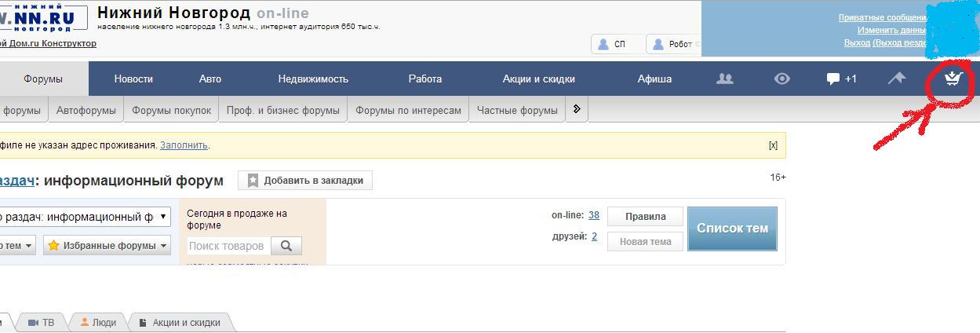The height and width of the screenshot is (333, 980).
Task: Click Добавить в закладки bookmark button
Action: coord(305,181)
